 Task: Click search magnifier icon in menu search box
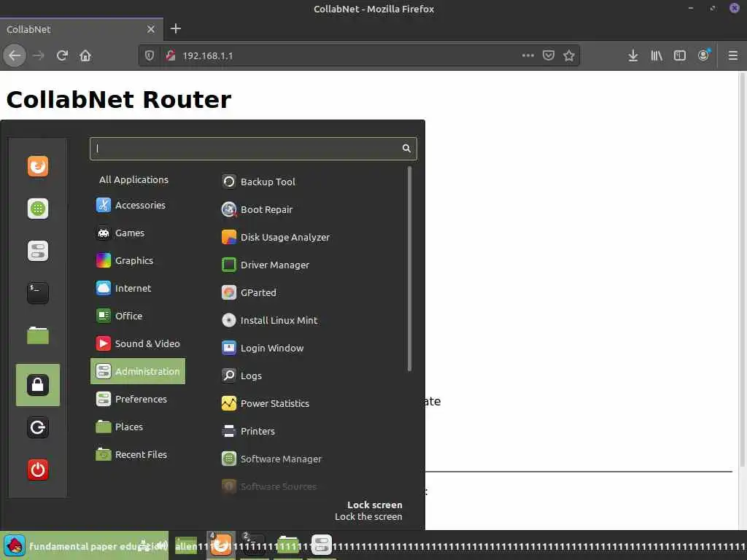[x=406, y=148]
